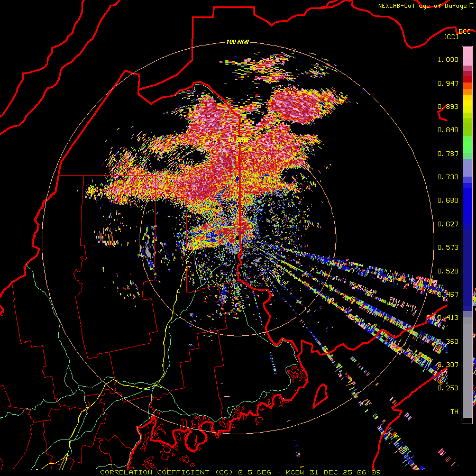The height and width of the screenshot is (476, 476).
Task: Click the NEXLAB-College of DuPage header text
Action: (423, 6)
